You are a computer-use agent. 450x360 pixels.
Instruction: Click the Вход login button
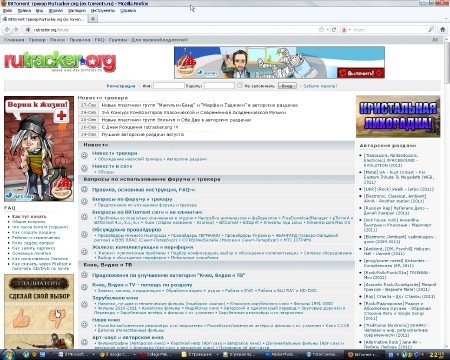tap(287, 86)
